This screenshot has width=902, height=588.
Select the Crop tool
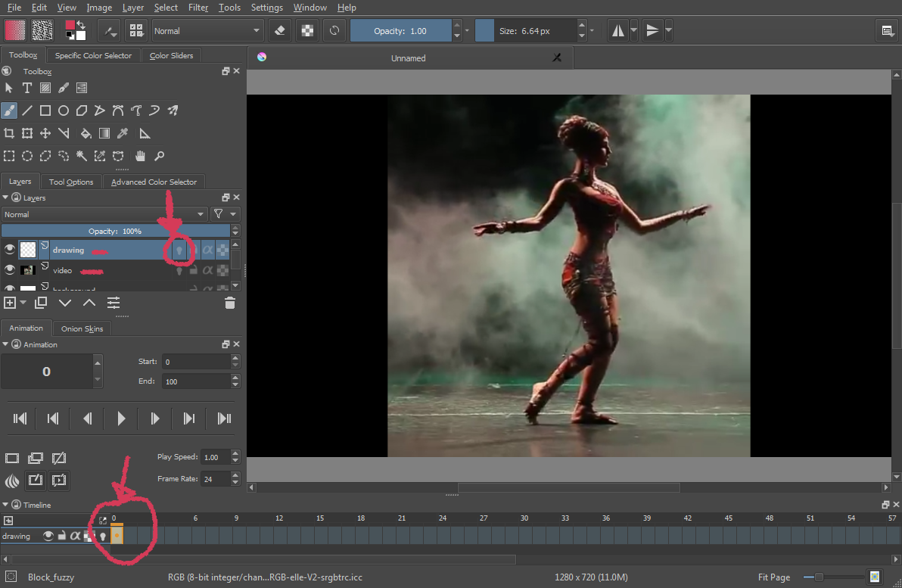pos(9,133)
